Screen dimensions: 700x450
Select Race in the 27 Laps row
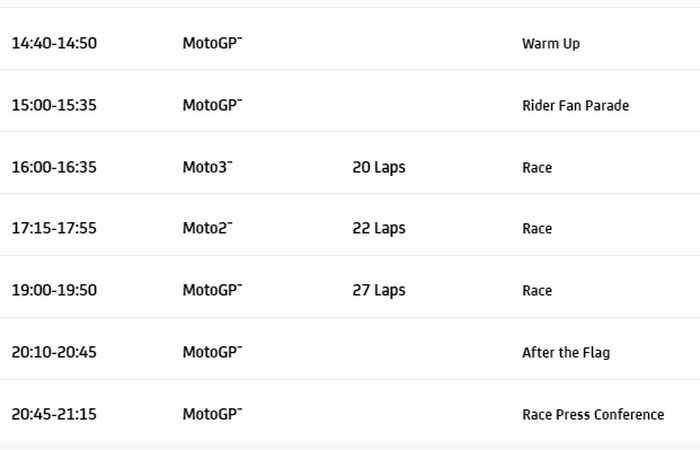tap(537, 291)
